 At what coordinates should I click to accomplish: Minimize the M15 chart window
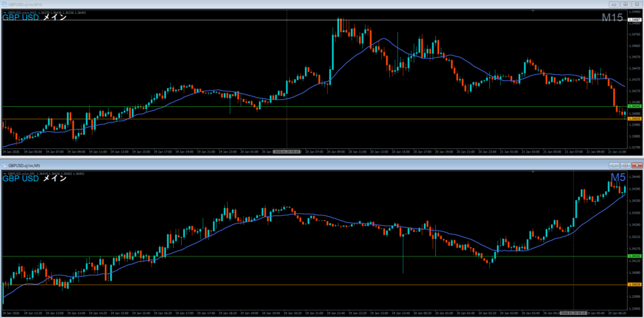pos(614,3)
